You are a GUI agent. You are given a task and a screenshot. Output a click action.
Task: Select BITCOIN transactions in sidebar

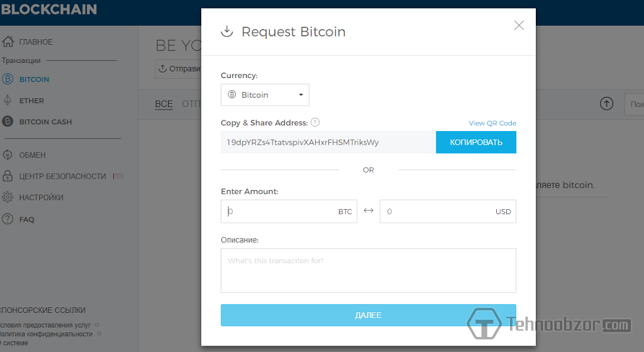pos(34,79)
